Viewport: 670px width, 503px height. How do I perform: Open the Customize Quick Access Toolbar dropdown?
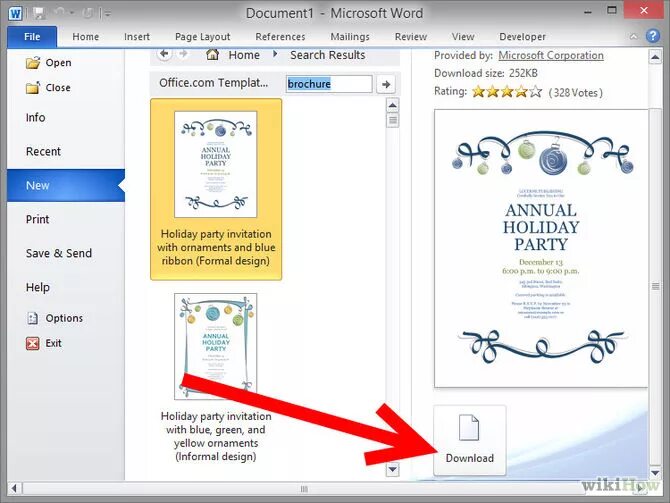tap(107, 15)
